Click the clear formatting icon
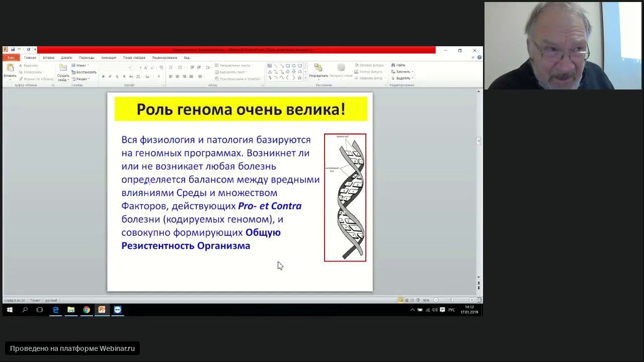Viewport: 644px width, 362px height. 161,67
